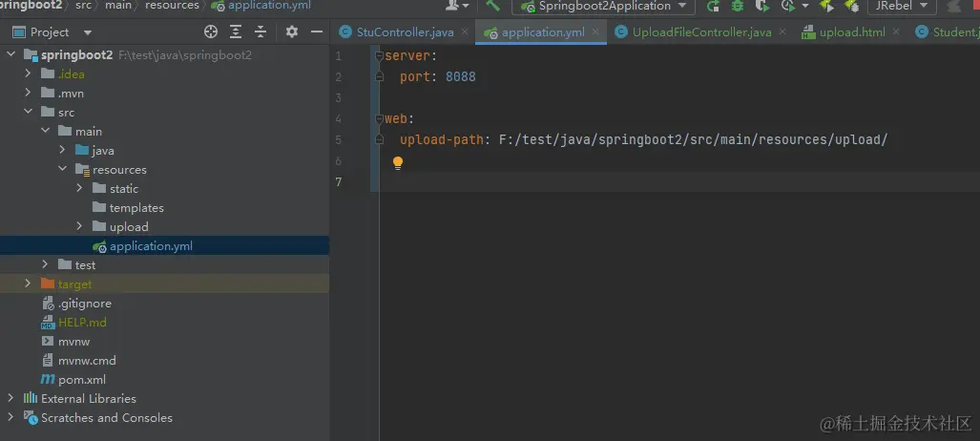Screen dimensions: 980x441
Task: Click the Scratches and Consoles icon
Action: [x=31, y=418]
